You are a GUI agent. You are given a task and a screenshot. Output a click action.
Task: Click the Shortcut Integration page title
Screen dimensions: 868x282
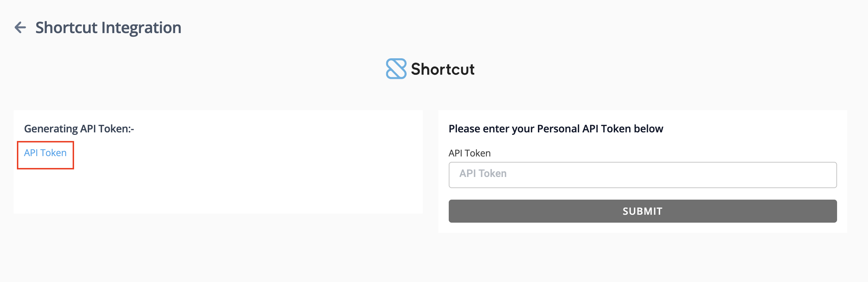[x=108, y=28]
